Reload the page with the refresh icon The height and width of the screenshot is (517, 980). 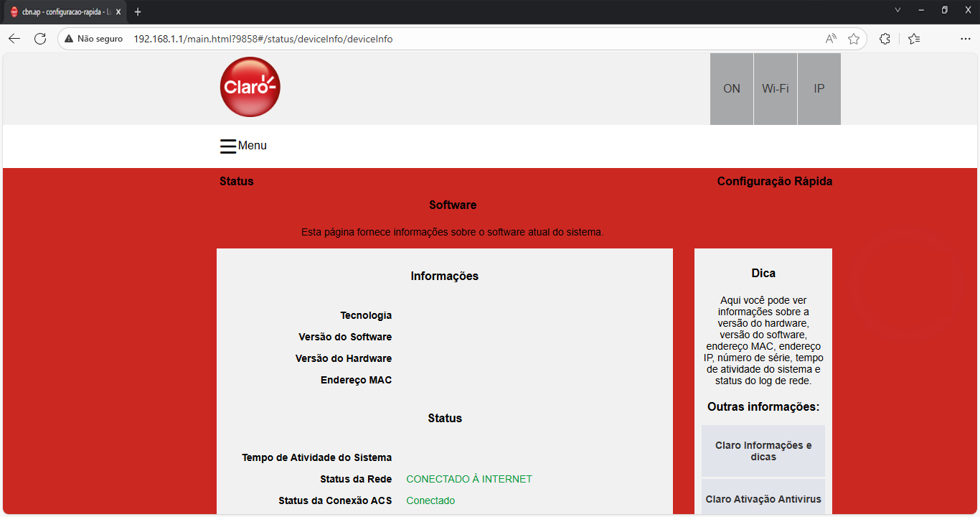[40, 39]
